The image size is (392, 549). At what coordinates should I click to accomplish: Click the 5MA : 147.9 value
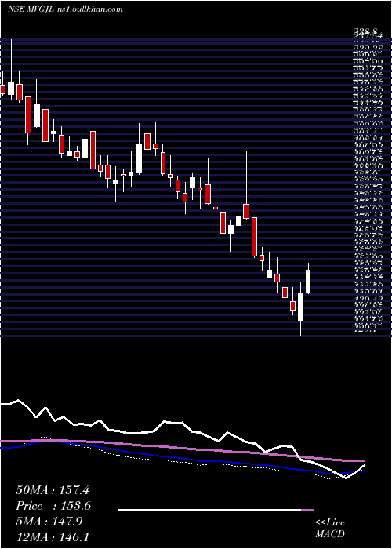coord(49,522)
